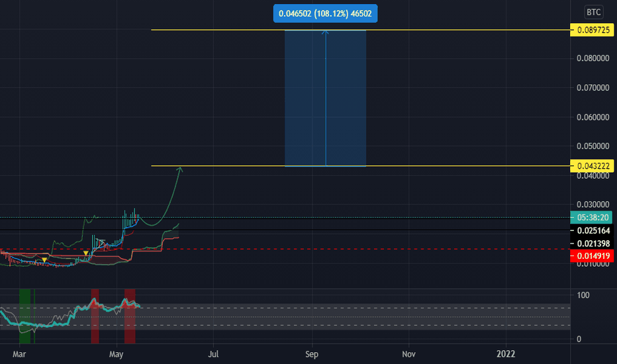Click the yellow triangle marker before May
The image size is (617, 364).
click(x=86, y=253)
